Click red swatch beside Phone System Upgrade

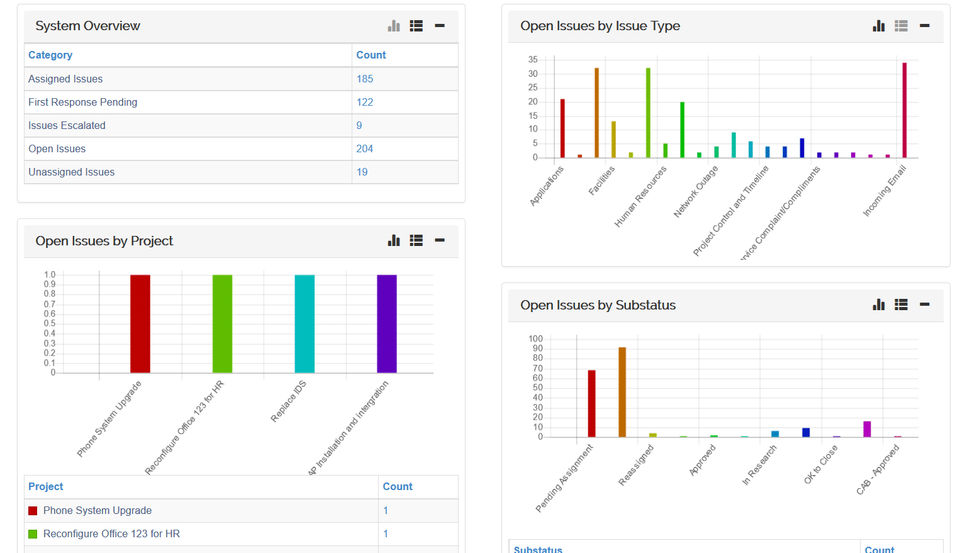[33, 511]
